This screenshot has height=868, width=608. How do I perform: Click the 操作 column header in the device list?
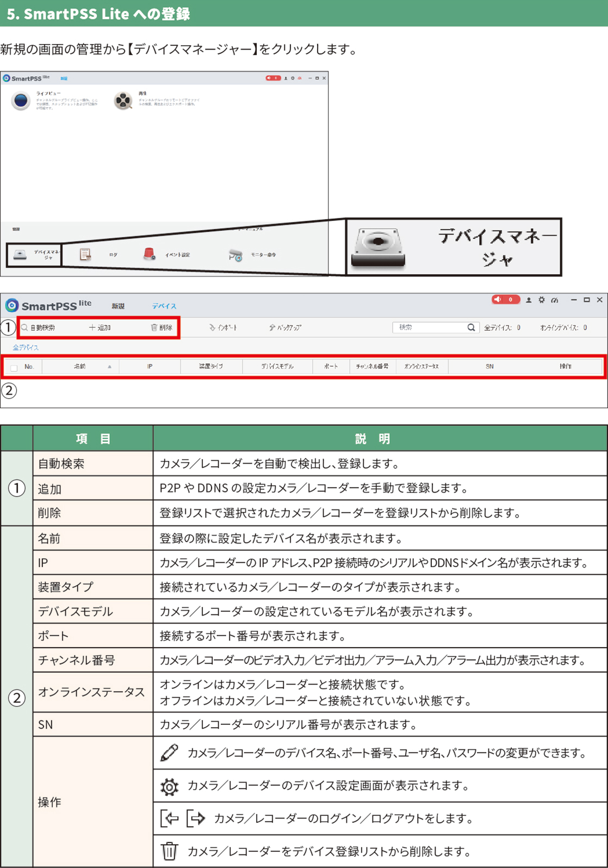pyautogui.click(x=566, y=367)
